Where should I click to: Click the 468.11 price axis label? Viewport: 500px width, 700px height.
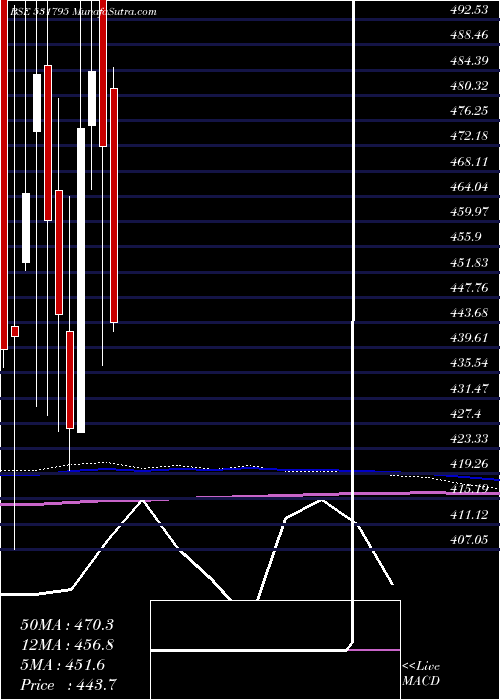(470, 162)
